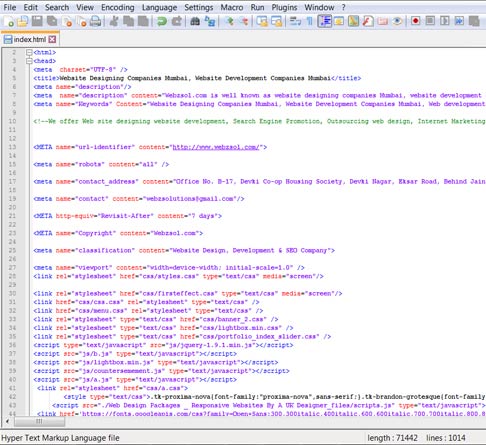Open the ? help menu

[x=343, y=7]
